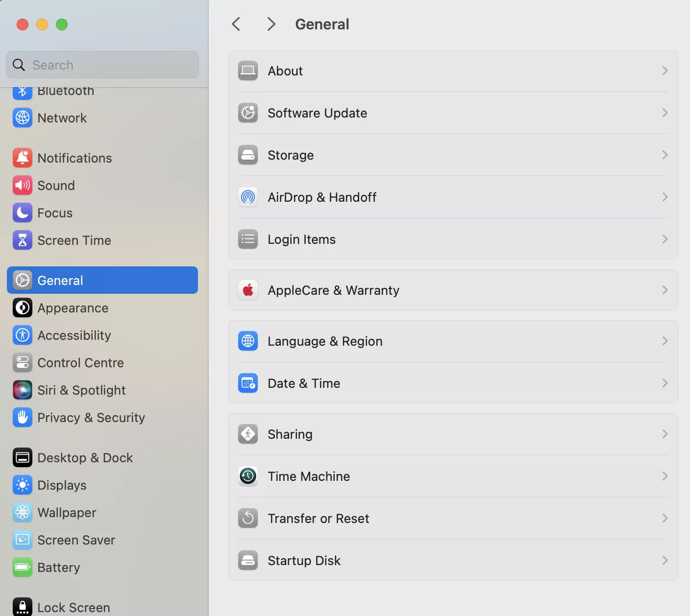Click the Siri & Spotlight sidebar icon

pos(23,390)
